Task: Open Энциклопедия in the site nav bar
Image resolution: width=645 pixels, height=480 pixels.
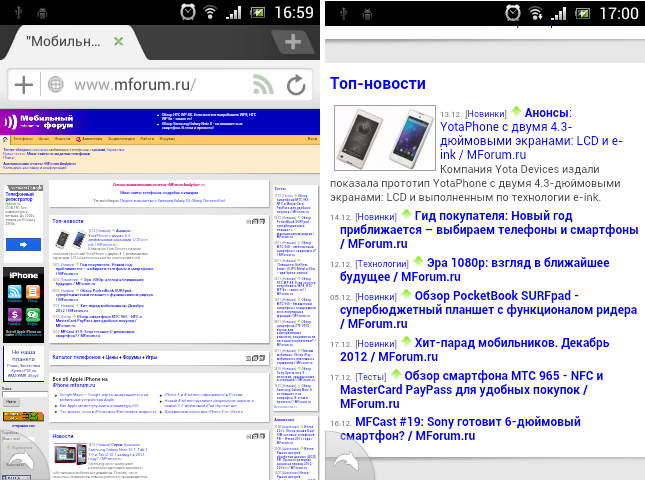Action: [121, 139]
